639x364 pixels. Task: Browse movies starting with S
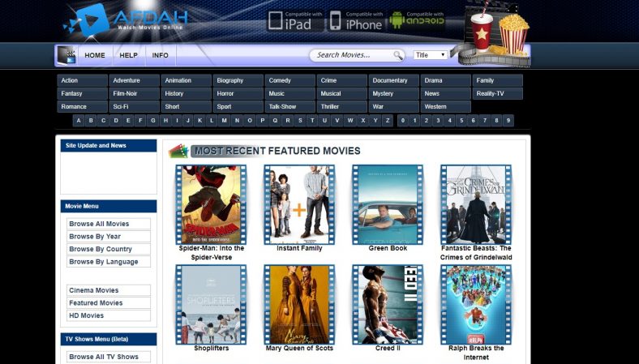pos(300,121)
